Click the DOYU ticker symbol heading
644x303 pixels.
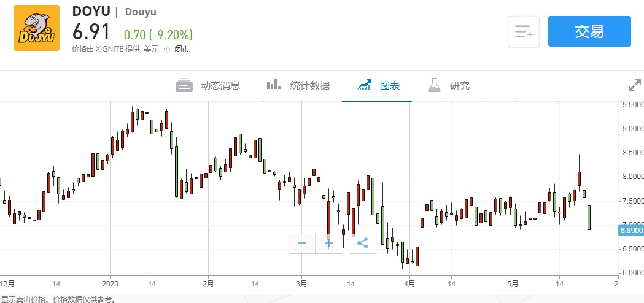click(90, 12)
